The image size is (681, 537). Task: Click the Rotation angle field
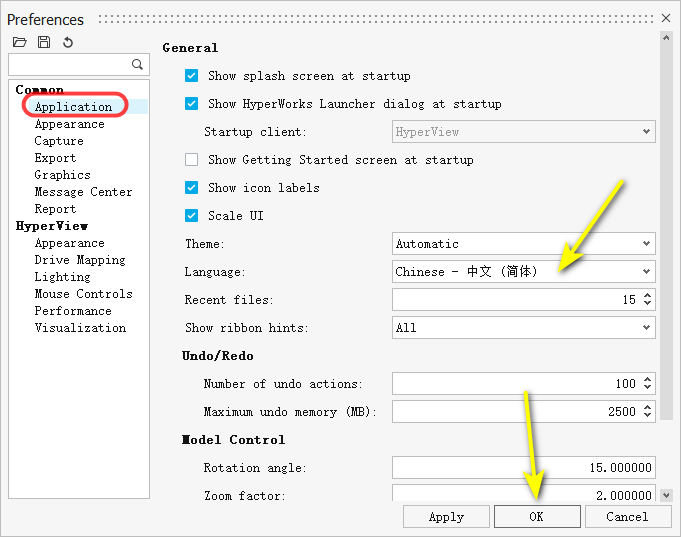pos(524,467)
